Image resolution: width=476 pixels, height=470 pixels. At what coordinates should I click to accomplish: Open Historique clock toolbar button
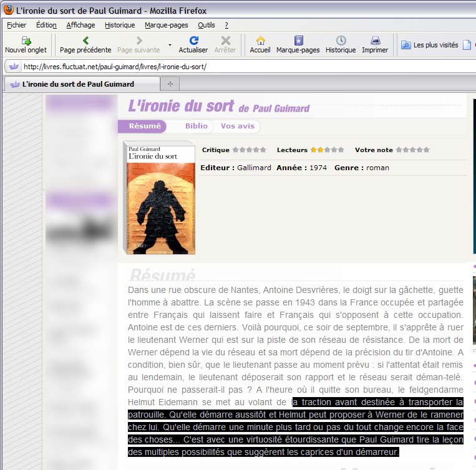pos(341,45)
